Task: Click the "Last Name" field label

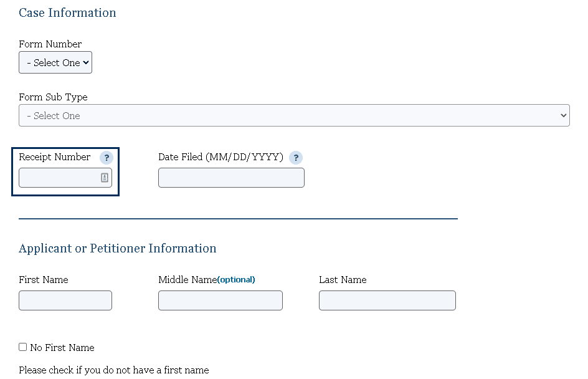Action: [343, 280]
